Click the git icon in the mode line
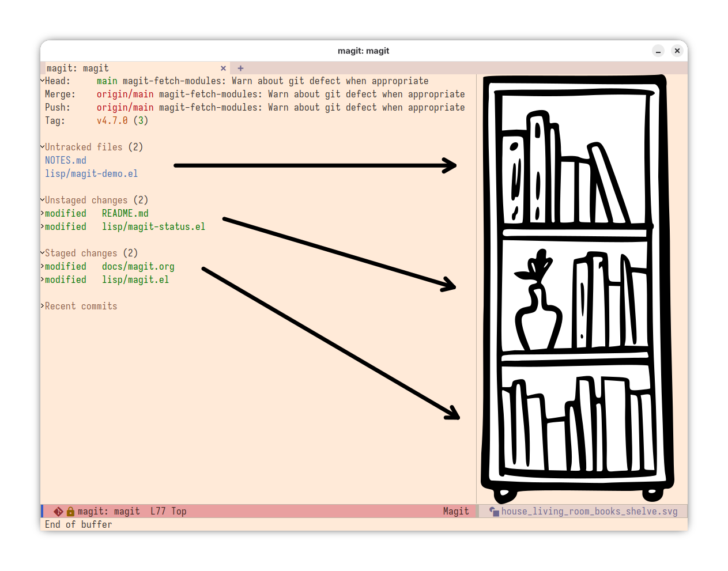Image resolution: width=728 pixels, height=571 pixels. pos(58,512)
